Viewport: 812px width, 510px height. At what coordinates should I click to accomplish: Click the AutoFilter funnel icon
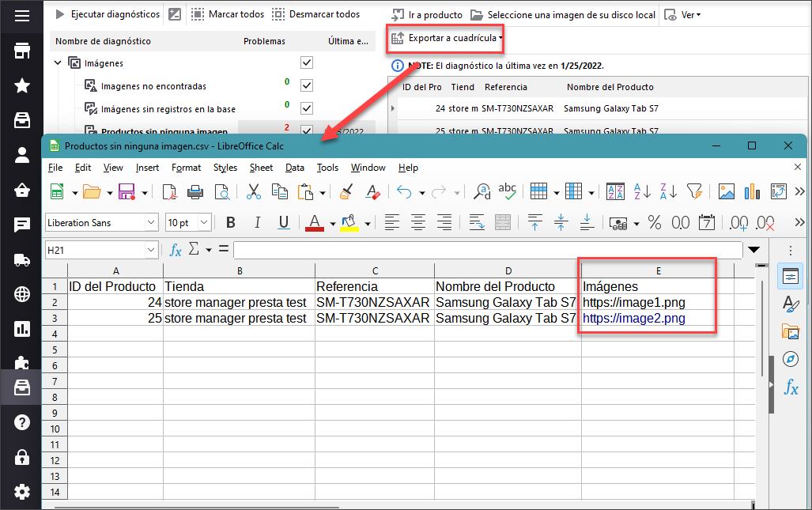point(694,191)
